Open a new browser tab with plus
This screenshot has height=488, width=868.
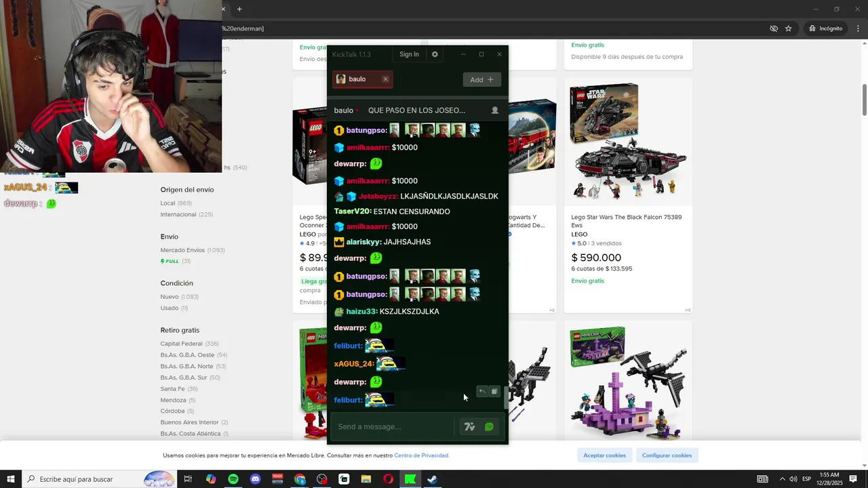pos(239,9)
